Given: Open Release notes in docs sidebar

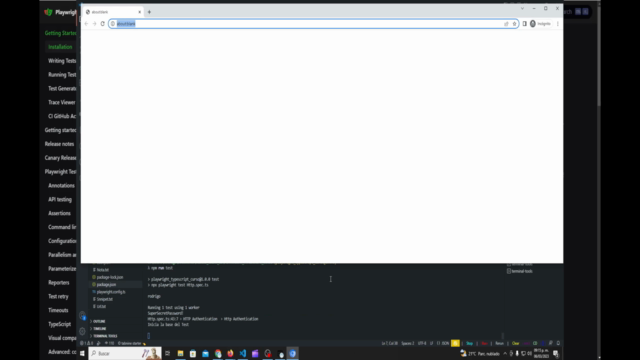Looking at the screenshot, I should tap(59, 144).
